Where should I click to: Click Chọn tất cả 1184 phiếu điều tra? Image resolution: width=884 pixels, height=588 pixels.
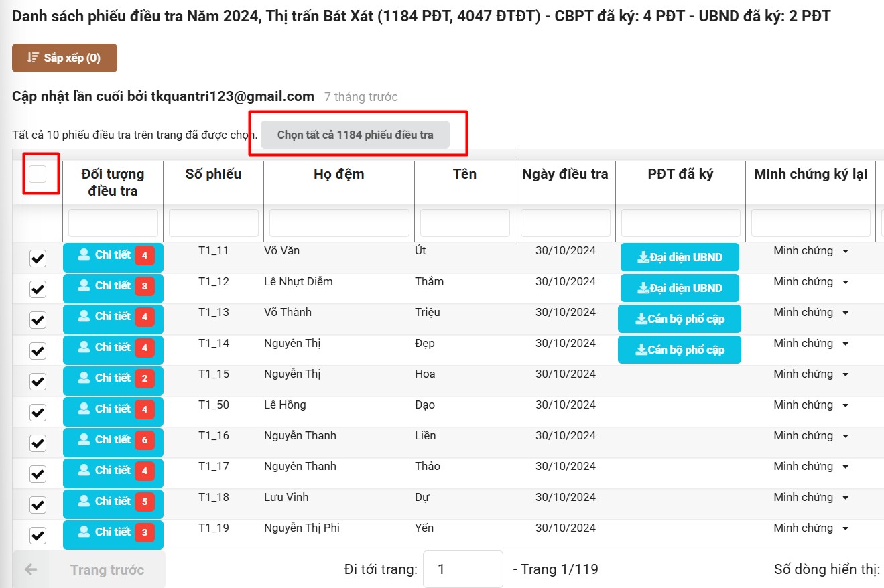(x=355, y=135)
